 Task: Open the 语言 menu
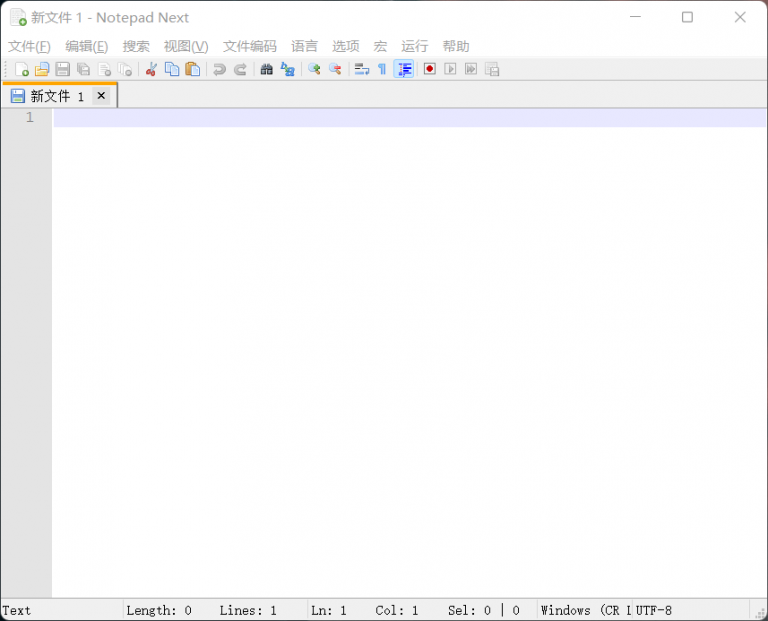coord(304,46)
